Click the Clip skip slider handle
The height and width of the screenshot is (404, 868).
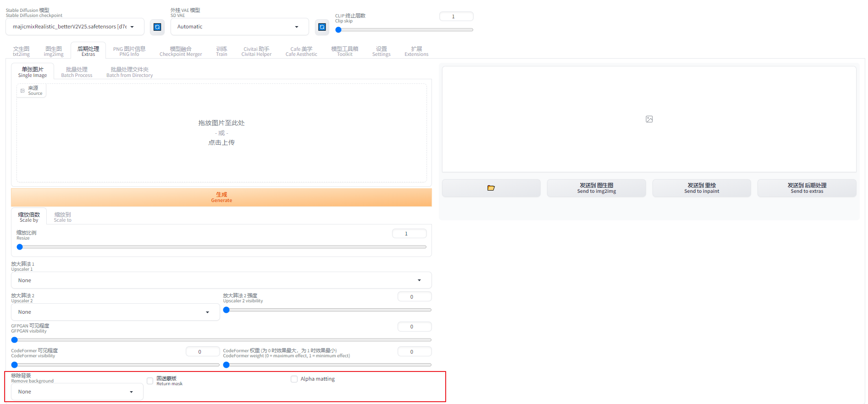[x=338, y=30]
